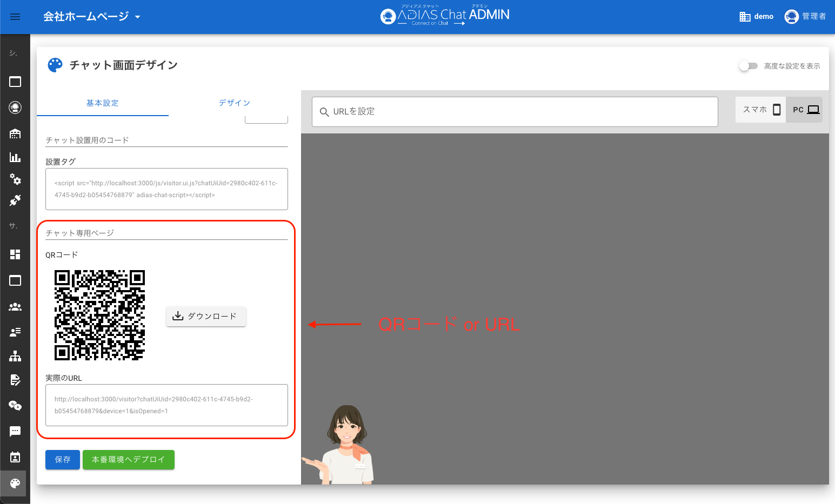Open the dashboard grid icon in sidebar

(x=15, y=254)
